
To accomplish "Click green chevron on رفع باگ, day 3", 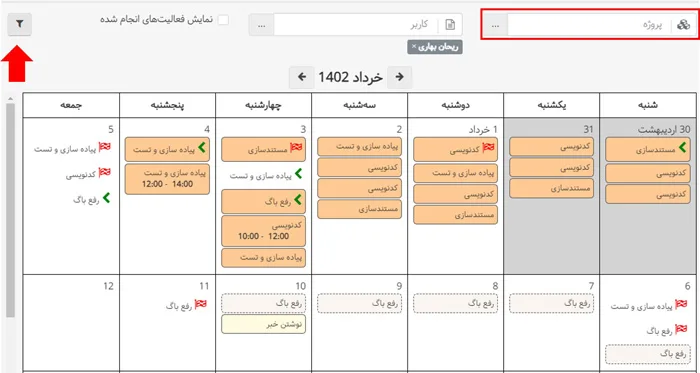I will tap(298, 200).
